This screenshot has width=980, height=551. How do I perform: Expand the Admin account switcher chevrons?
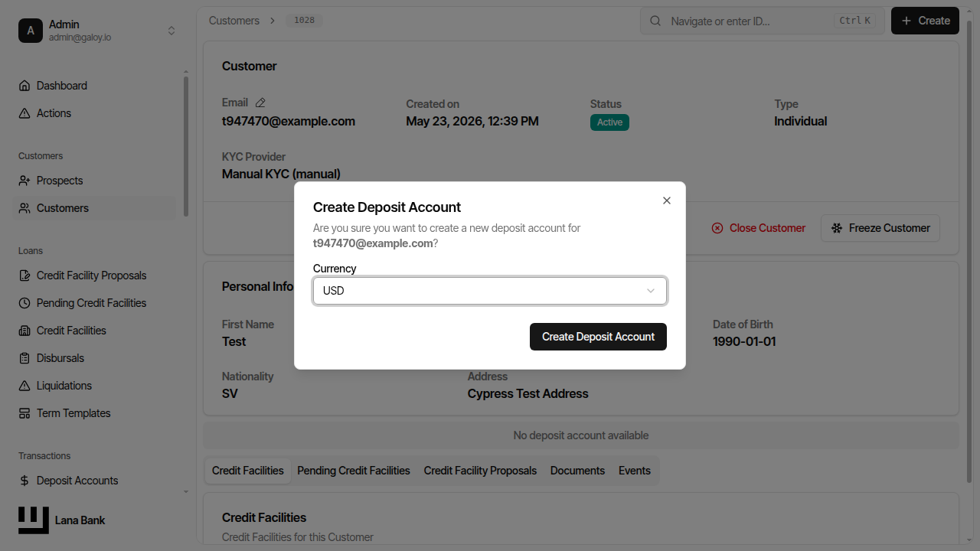pyautogui.click(x=171, y=31)
